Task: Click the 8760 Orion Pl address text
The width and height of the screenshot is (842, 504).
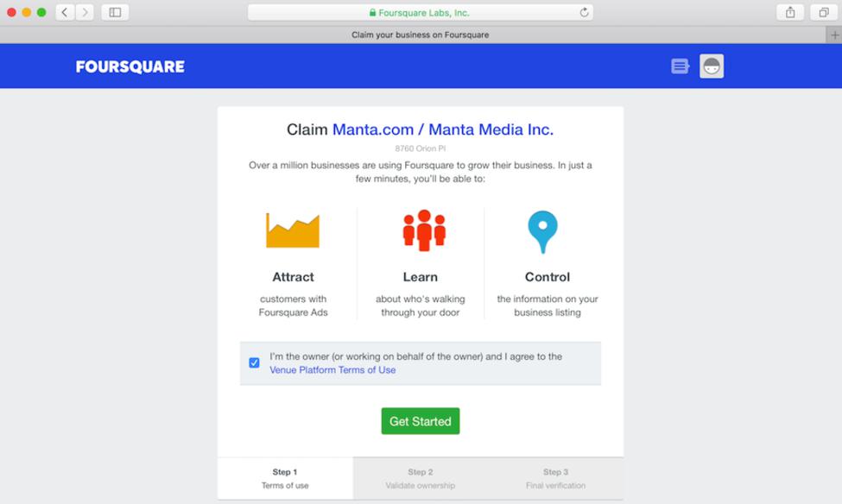Action: [x=421, y=148]
